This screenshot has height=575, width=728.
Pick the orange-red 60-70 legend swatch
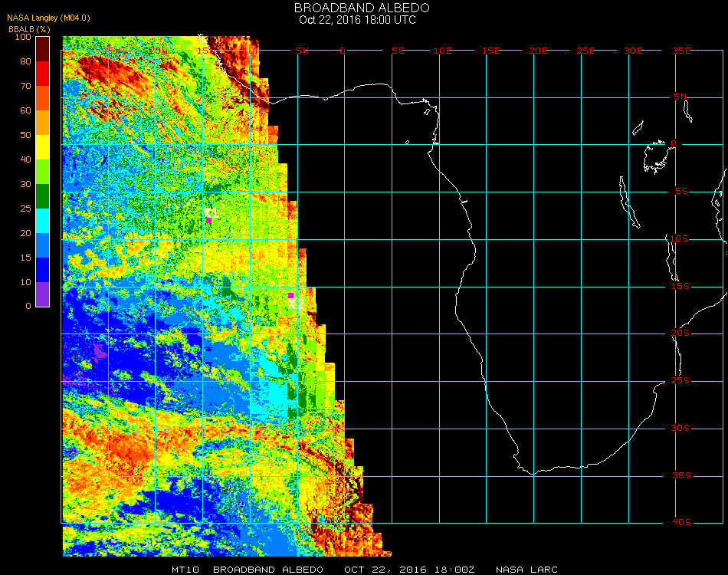point(43,98)
